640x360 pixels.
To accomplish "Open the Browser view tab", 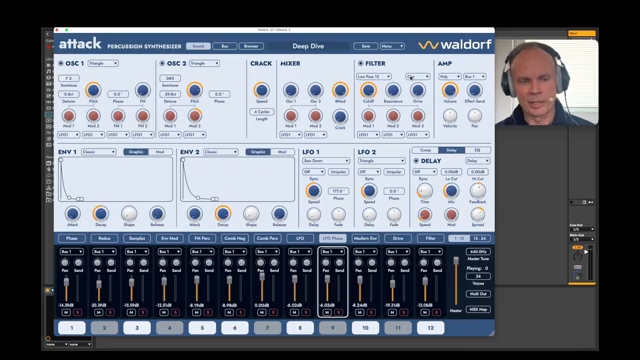I will click(x=251, y=46).
